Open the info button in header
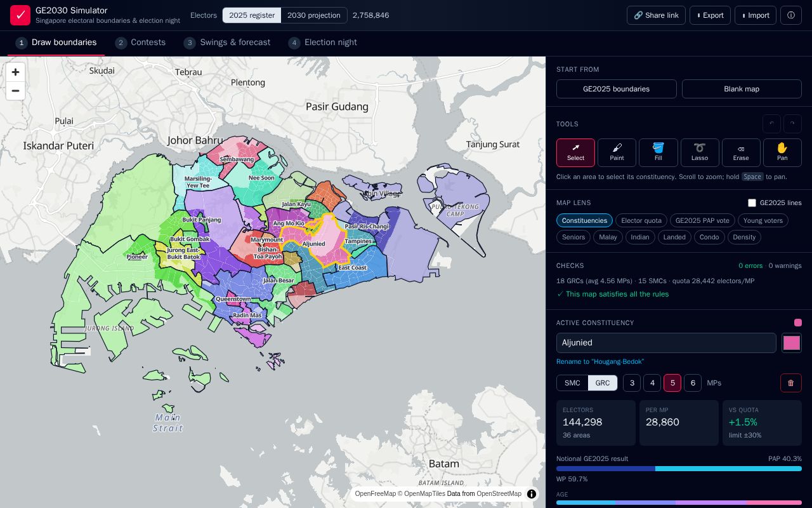Viewport: 812px width, 508px height. click(791, 15)
